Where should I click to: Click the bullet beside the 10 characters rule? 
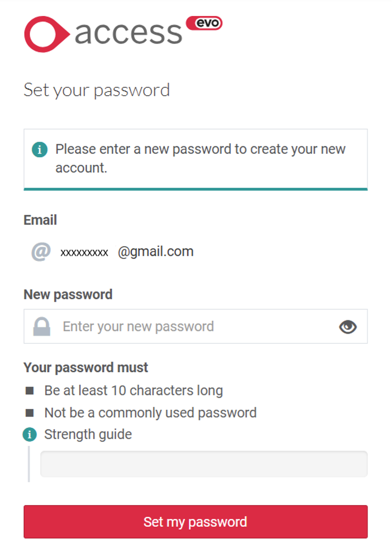click(30, 391)
